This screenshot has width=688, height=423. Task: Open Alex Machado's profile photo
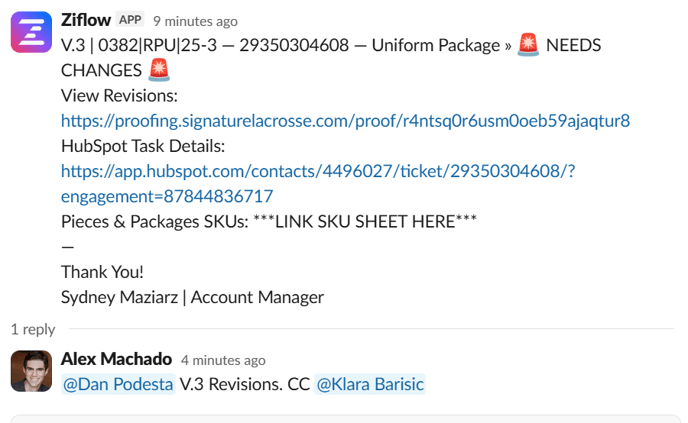point(31,371)
